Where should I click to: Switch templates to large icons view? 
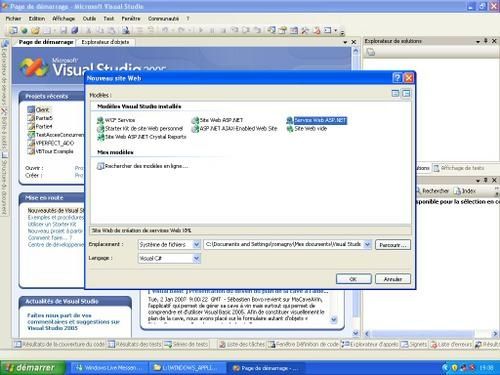tap(395, 93)
